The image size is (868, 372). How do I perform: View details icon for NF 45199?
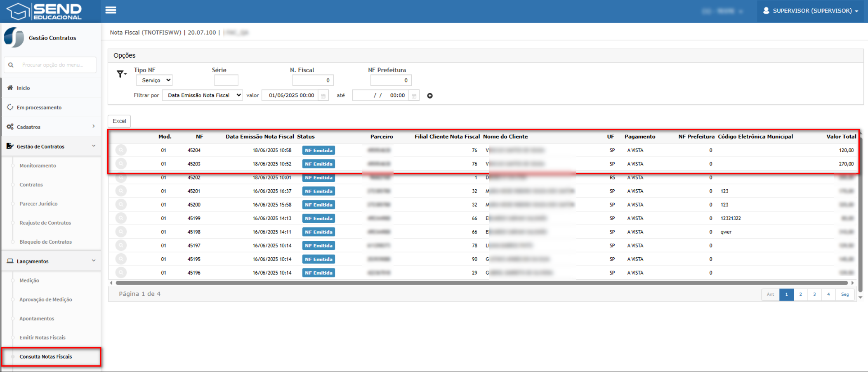(121, 218)
